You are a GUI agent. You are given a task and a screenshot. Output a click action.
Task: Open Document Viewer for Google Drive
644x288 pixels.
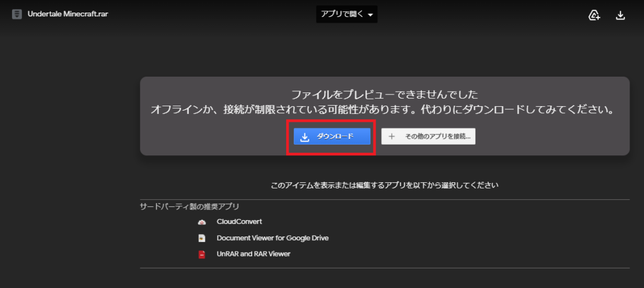click(273, 238)
